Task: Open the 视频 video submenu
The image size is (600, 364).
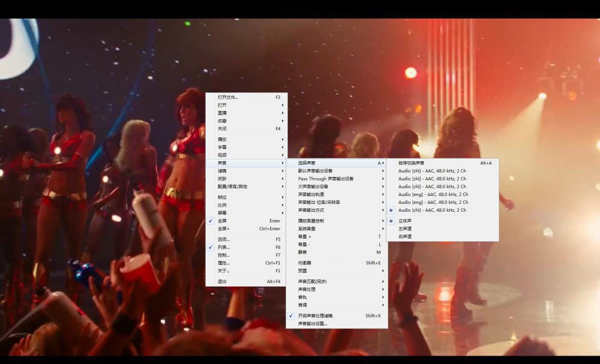Action: point(247,155)
